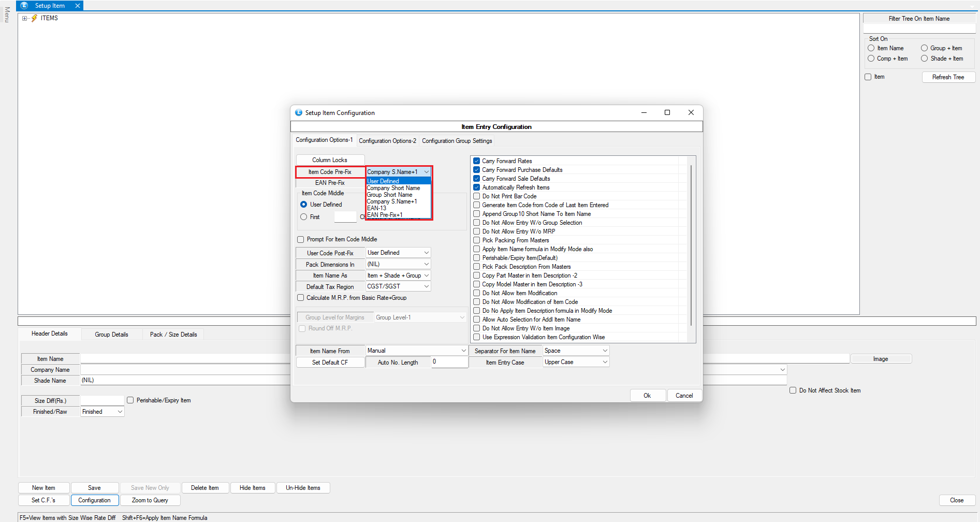Choose EAN-13 from the prefix list
This screenshot has height=522, width=980.
(x=377, y=208)
